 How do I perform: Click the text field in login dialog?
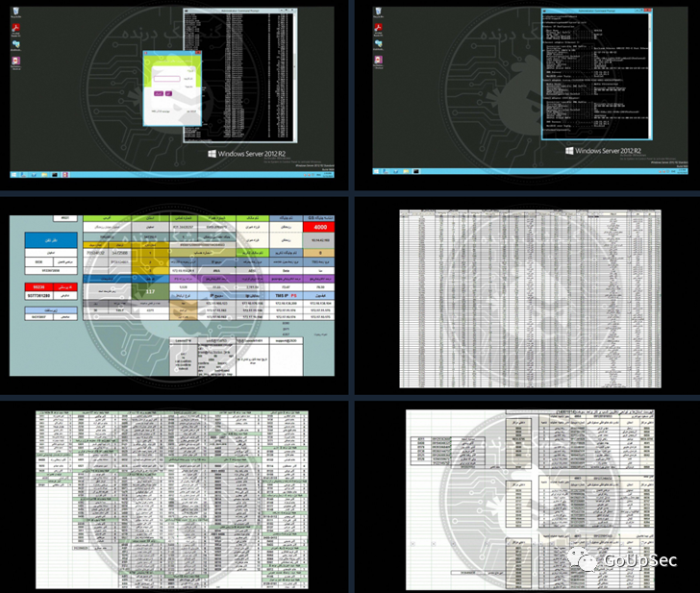coord(164,79)
